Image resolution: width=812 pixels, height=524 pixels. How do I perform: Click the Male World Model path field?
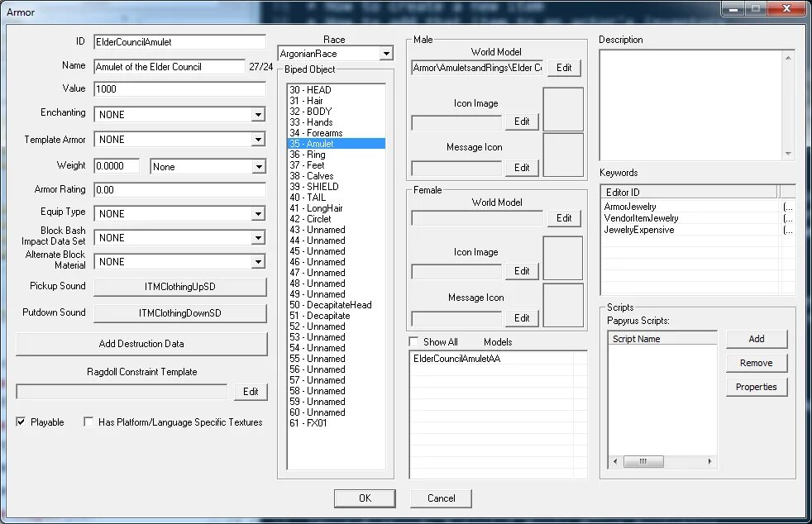pos(477,68)
